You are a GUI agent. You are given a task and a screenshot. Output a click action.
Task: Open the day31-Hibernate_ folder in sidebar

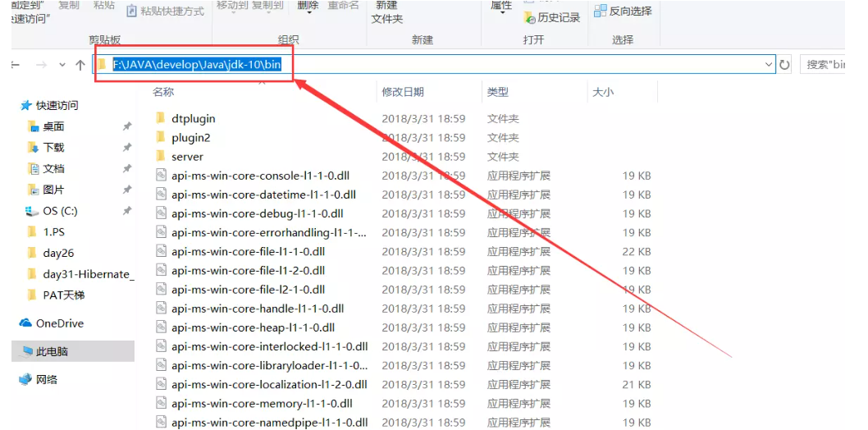pos(81,274)
